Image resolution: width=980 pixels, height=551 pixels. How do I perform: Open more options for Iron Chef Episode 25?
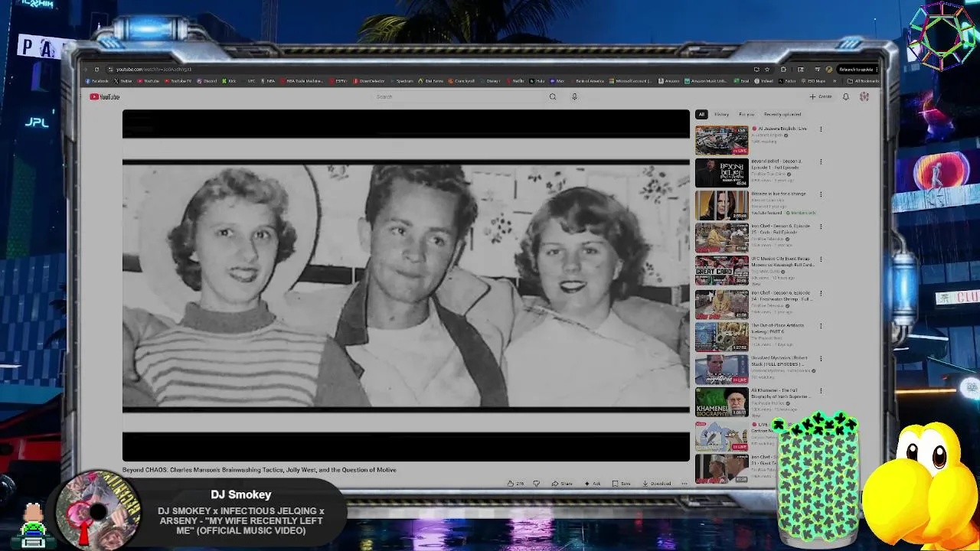pyautogui.click(x=821, y=227)
